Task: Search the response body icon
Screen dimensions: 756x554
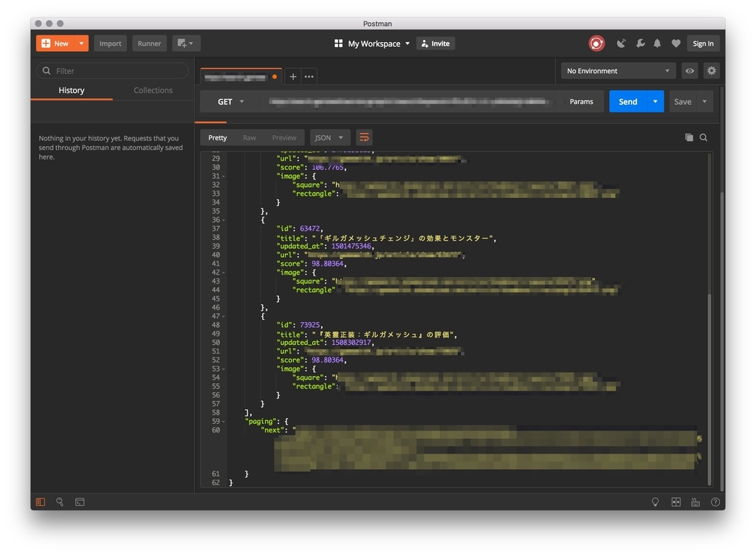Action: point(704,137)
